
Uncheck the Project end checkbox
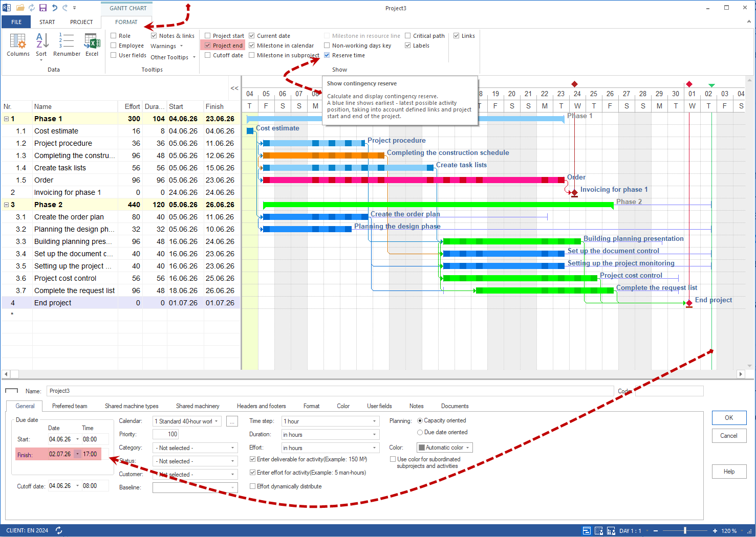(208, 46)
